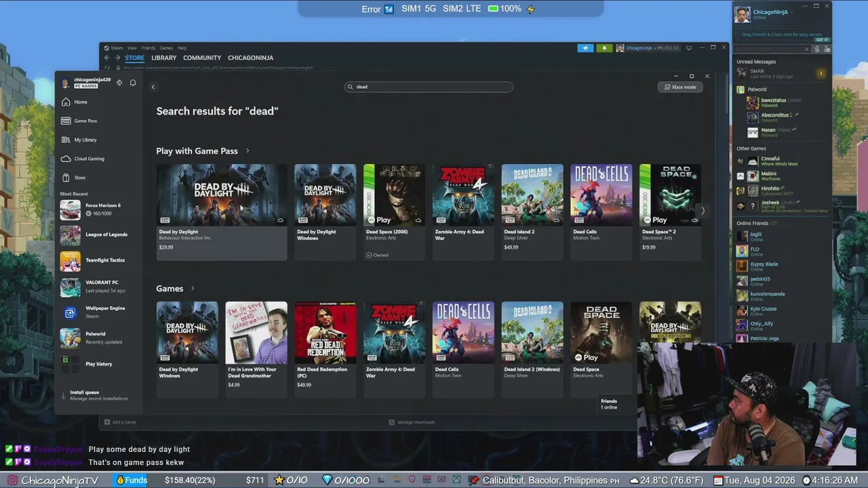Dismiss the hint with GOT IT
868x488 pixels.
coord(821,40)
